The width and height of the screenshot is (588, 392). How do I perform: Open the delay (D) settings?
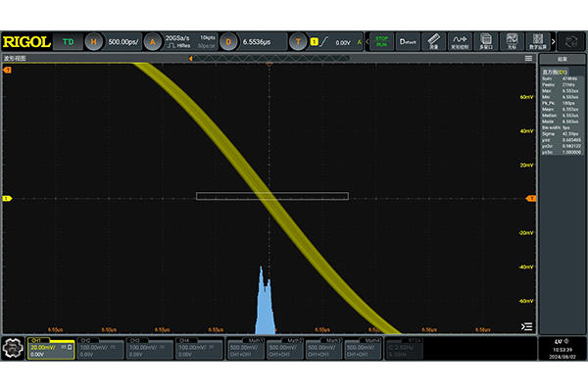(229, 42)
